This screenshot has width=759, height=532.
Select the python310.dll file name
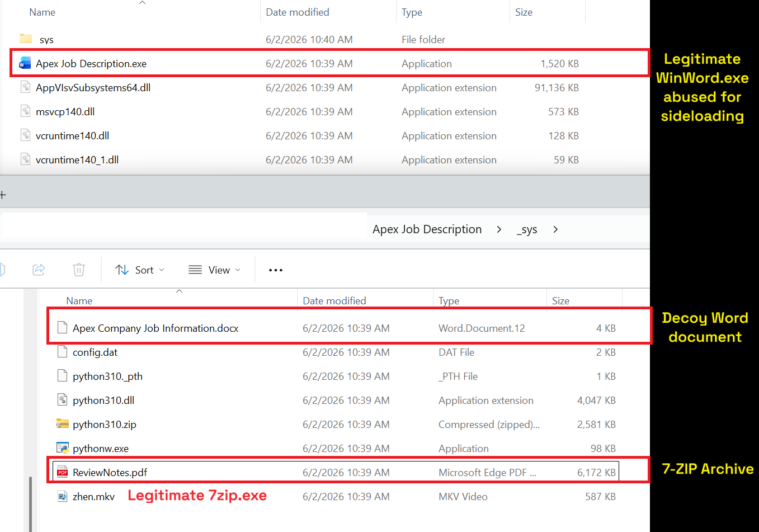pyautogui.click(x=103, y=400)
